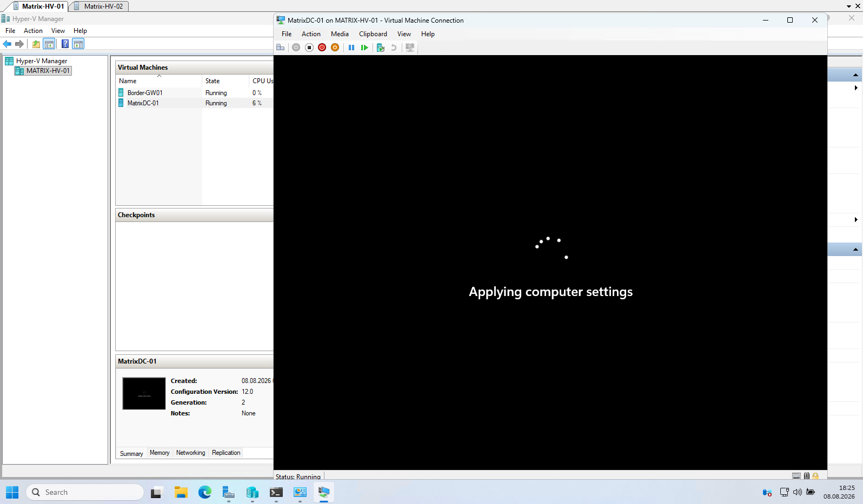The image size is (863, 504).
Task: Open the volume control in system tray
Action: click(797, 492)
